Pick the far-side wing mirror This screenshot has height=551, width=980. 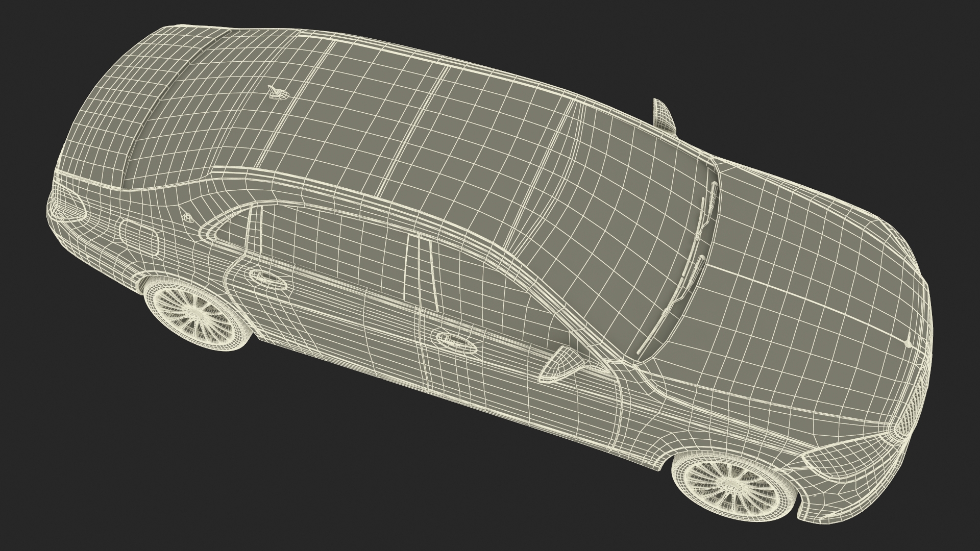pyautogui.click(x=664, y=115)
